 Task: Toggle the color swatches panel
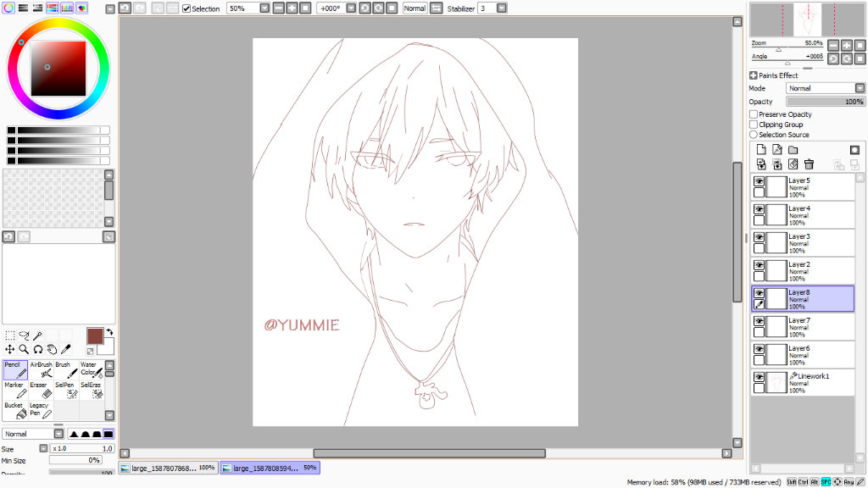pyautogui.click(x=67, y=8)
